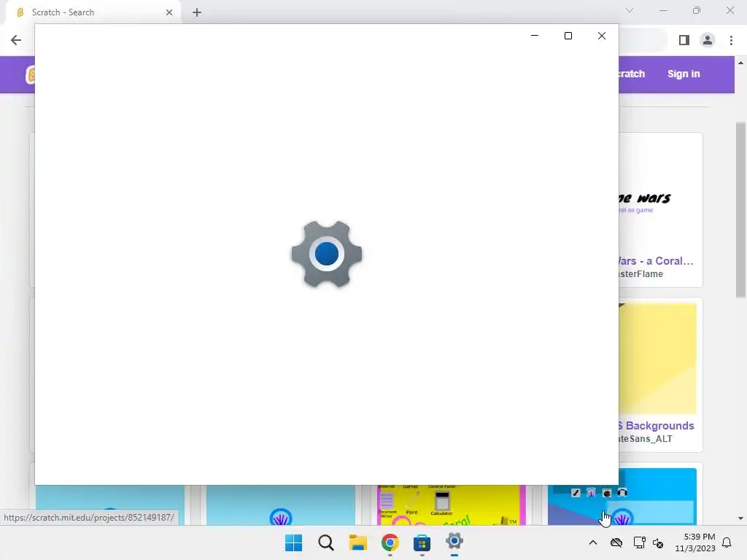Screen dimensions: 747x560
Task: Show hidden system tray icons
Action: (593, 542)
